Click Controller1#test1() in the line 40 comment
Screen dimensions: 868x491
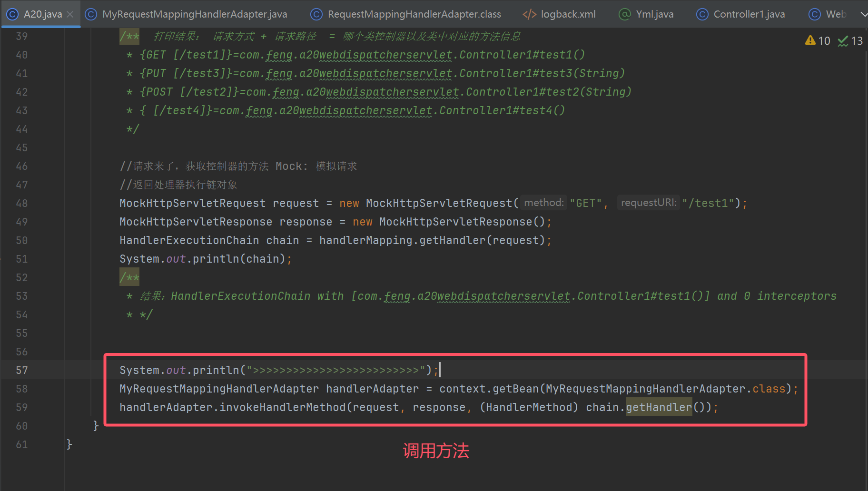pyautogui.click(x=522, y=55)
